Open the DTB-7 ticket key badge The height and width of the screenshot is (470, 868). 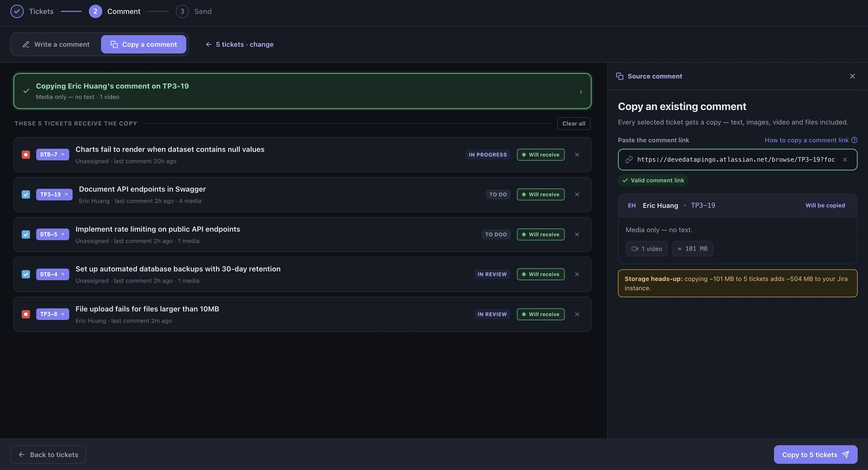coord(53,154)
